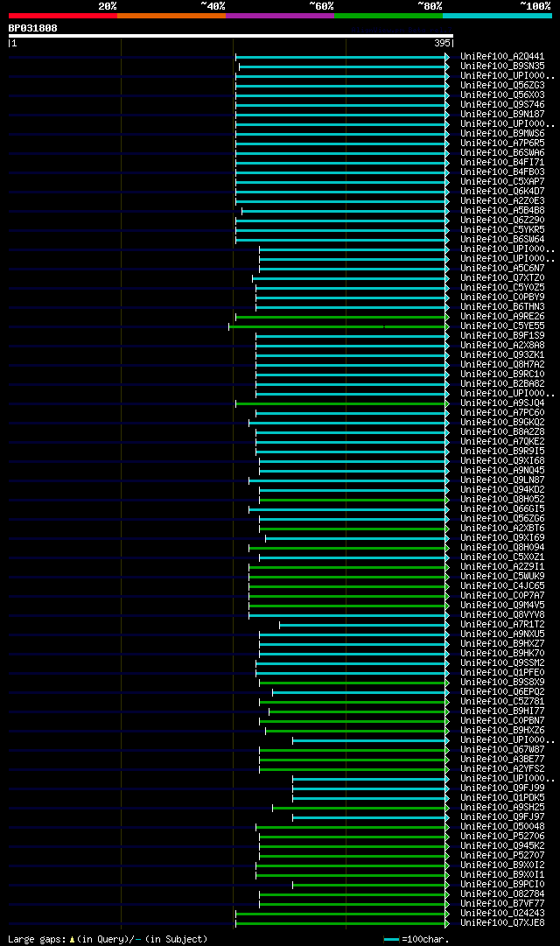Open hit UniRef100_Q56ZG3
Viewport: 560px width, 946px height.
[x=502, y=85]
